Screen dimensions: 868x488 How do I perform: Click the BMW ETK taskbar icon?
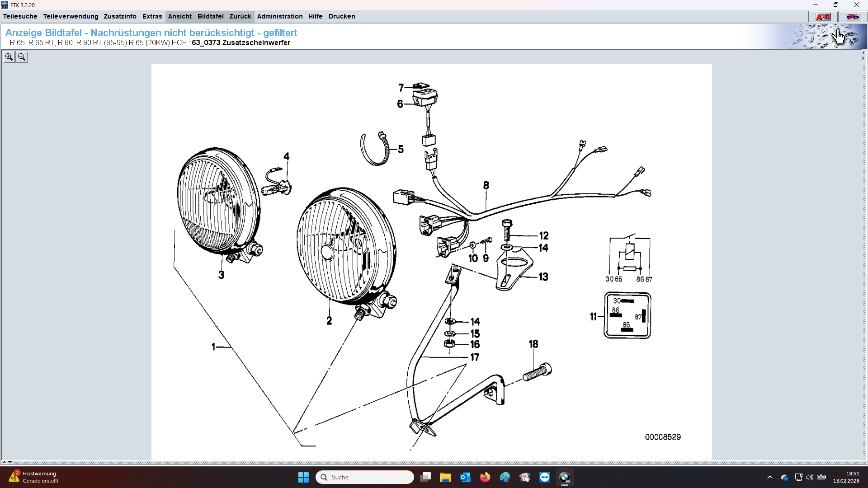(564, 477)
